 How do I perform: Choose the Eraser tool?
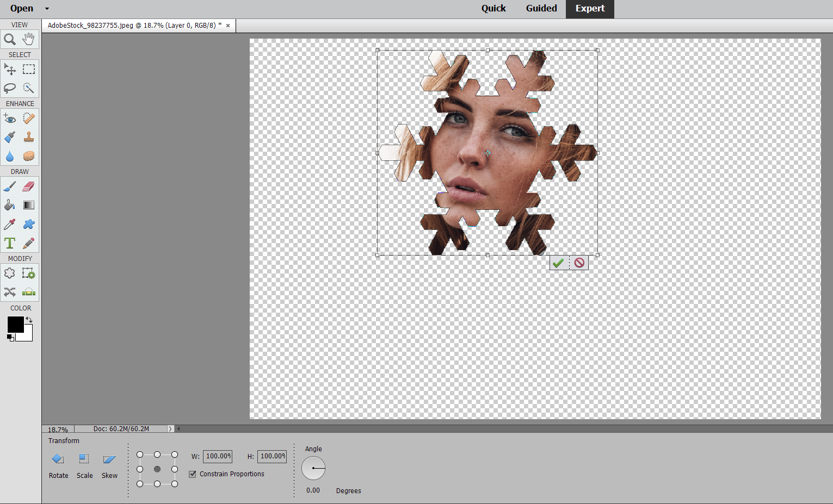pyautogui.click(x=28, y=186)
